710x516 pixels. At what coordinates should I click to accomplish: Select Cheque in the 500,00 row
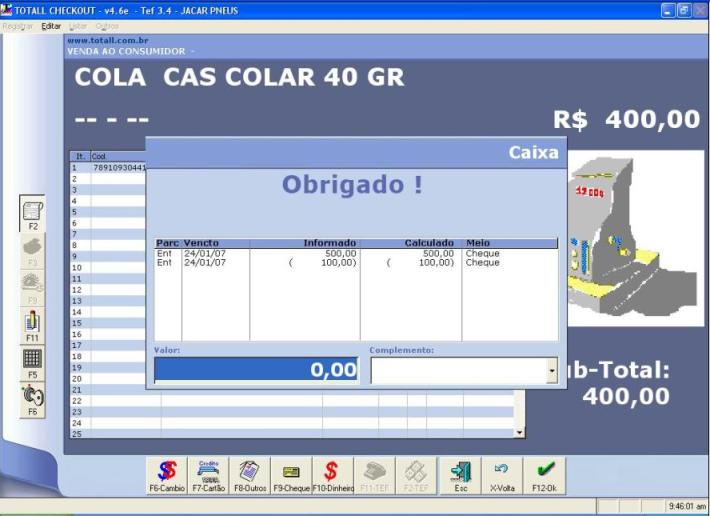coord(482,253)
